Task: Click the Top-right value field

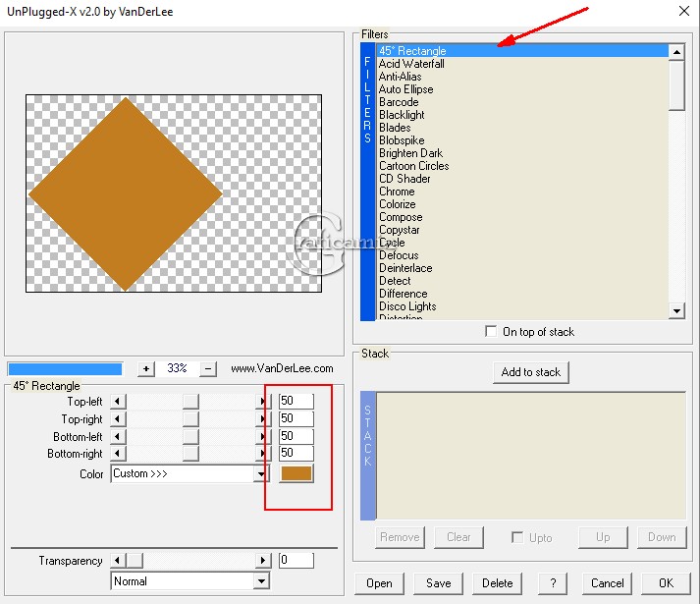Action: pos(296,418)
